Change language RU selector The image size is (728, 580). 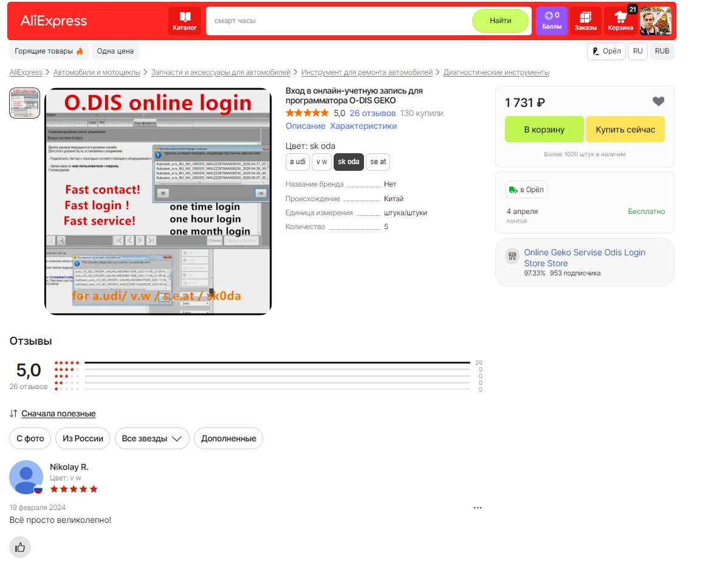click(637, 51)
